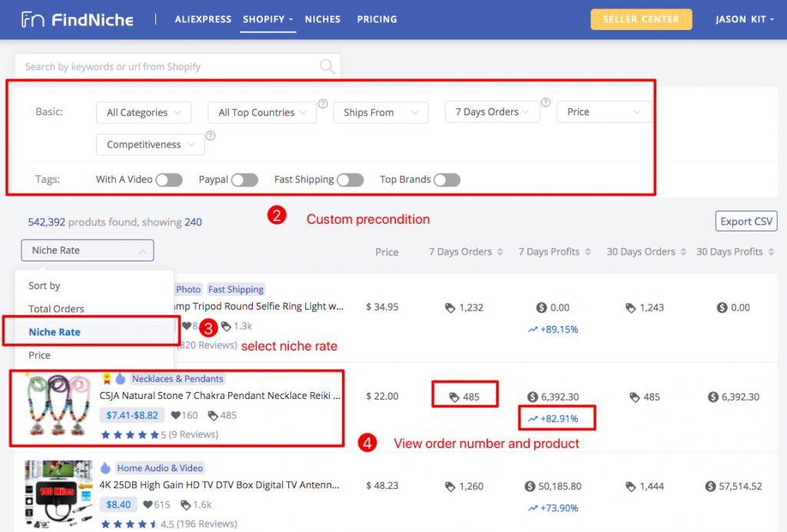Expand the Competitiveness dropdown

click(x=151, y=145)
